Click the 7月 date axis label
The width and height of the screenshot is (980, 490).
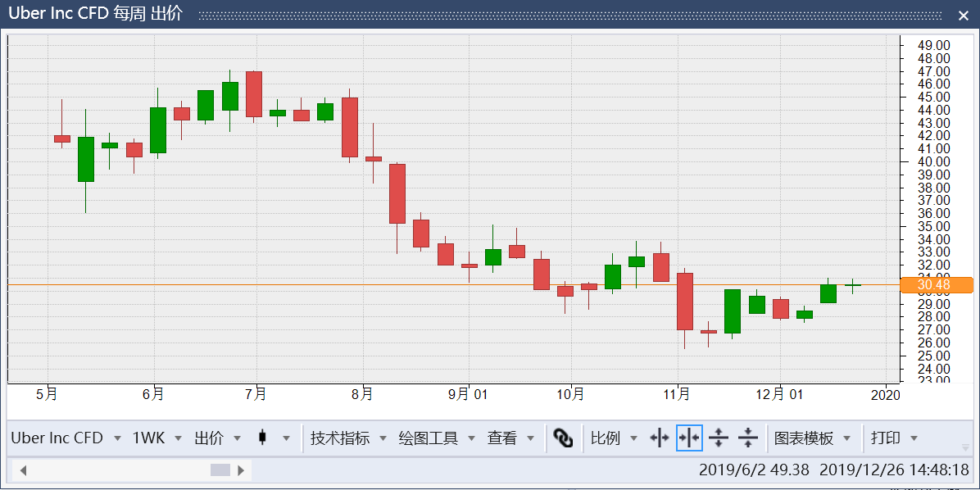256,394
